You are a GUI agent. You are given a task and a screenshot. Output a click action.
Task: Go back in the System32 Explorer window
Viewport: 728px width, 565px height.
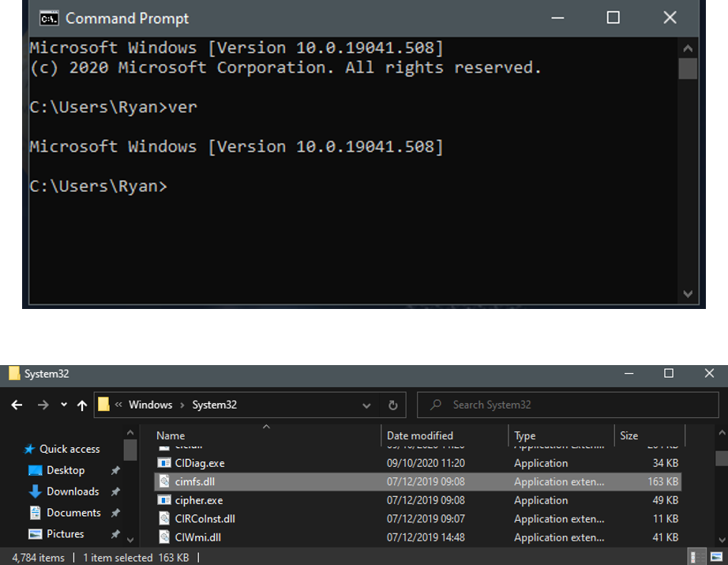pos(17,405)
